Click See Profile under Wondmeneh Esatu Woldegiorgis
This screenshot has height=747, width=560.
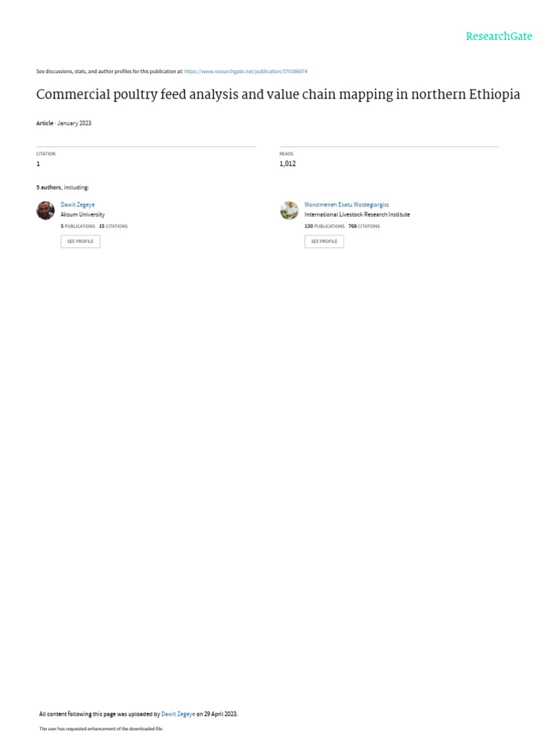[324, 241]
